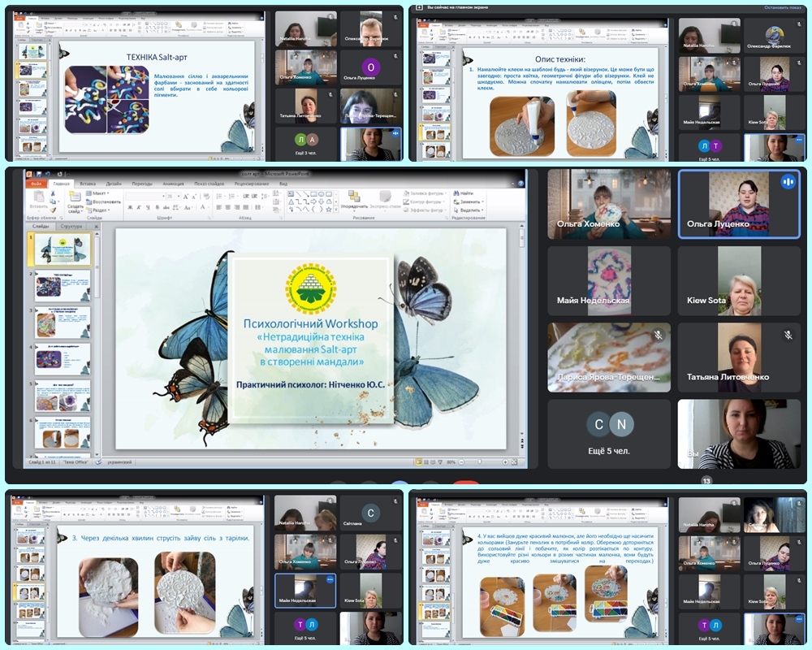Click speaking indicator on large Ольга Луценко tile

pyautogui.click(x=788, y=182)
